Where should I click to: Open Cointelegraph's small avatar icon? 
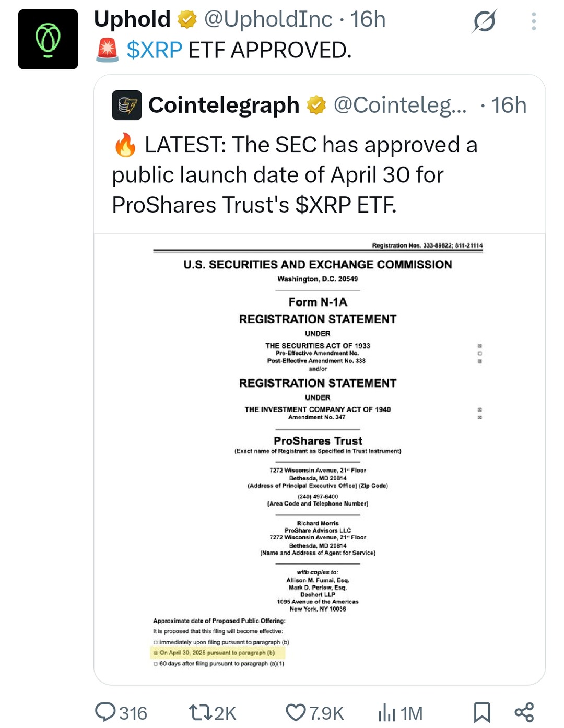point(127,105)
